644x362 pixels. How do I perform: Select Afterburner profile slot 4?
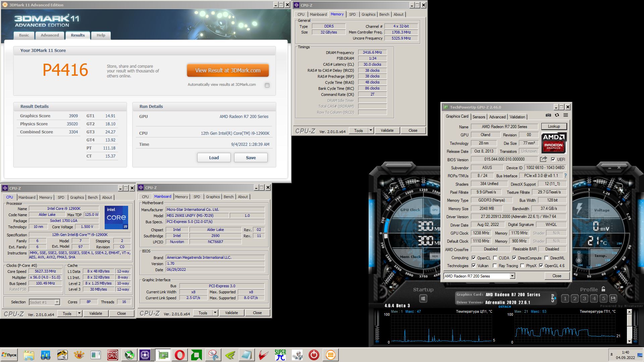point(594,298)
